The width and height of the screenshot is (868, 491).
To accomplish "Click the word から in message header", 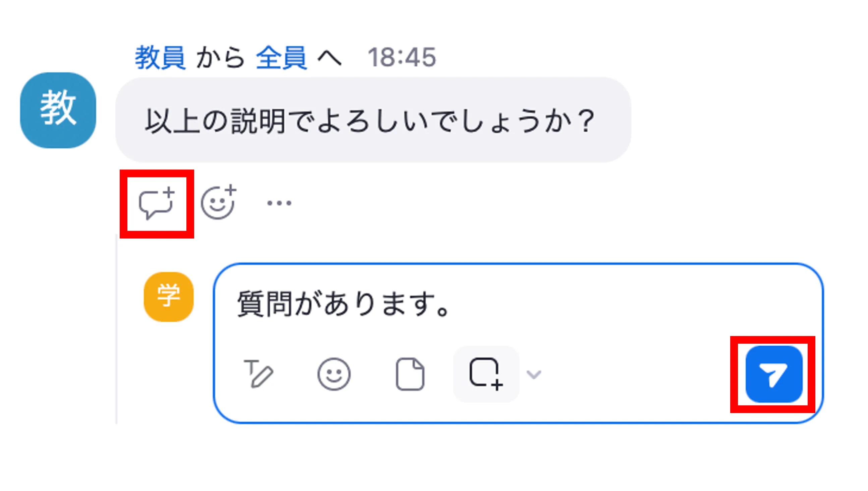I will point(220,58).
